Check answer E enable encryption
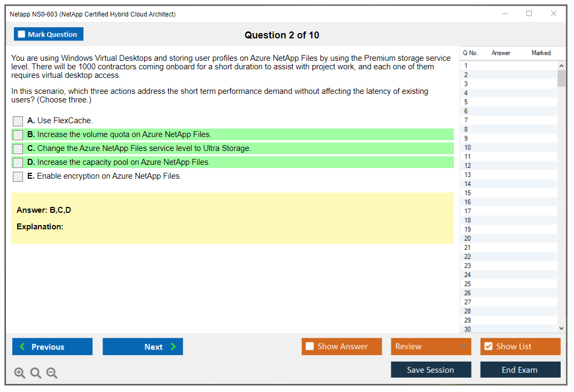Screen dimensions: 574x392 18,177
